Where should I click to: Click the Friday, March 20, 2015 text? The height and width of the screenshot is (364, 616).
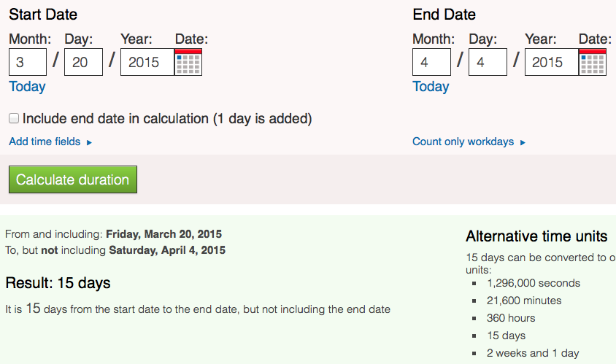[x=163, y=234]
